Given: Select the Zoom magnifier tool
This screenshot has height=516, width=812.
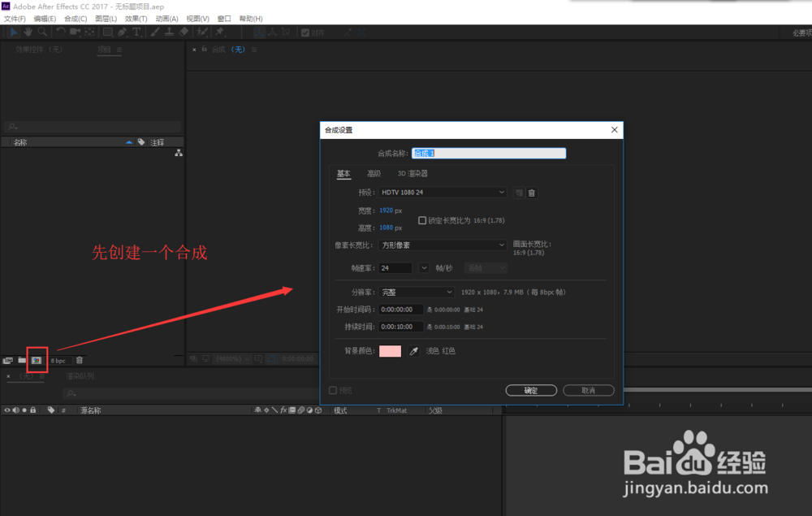Looking at the screenshot, I should (x=42, y=33).
